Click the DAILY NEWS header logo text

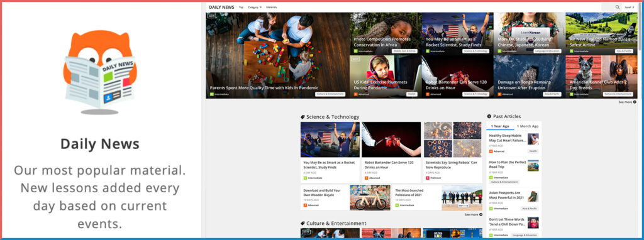point(221,7)
